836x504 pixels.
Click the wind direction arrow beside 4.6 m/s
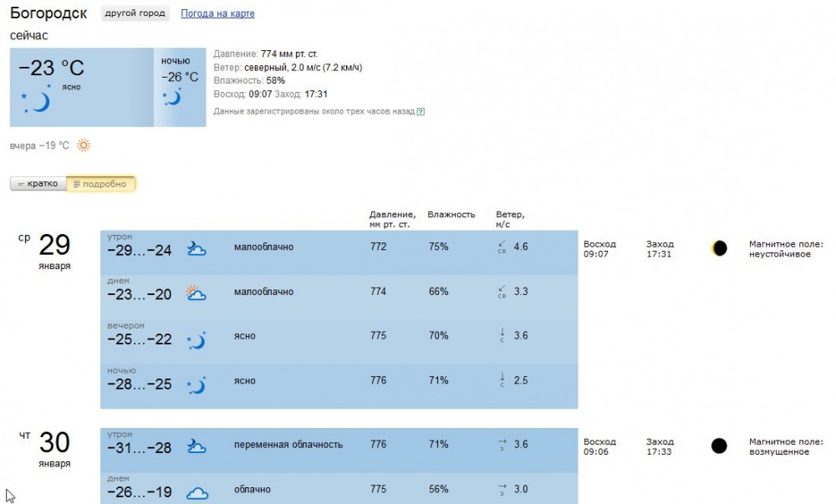point(502,247)
